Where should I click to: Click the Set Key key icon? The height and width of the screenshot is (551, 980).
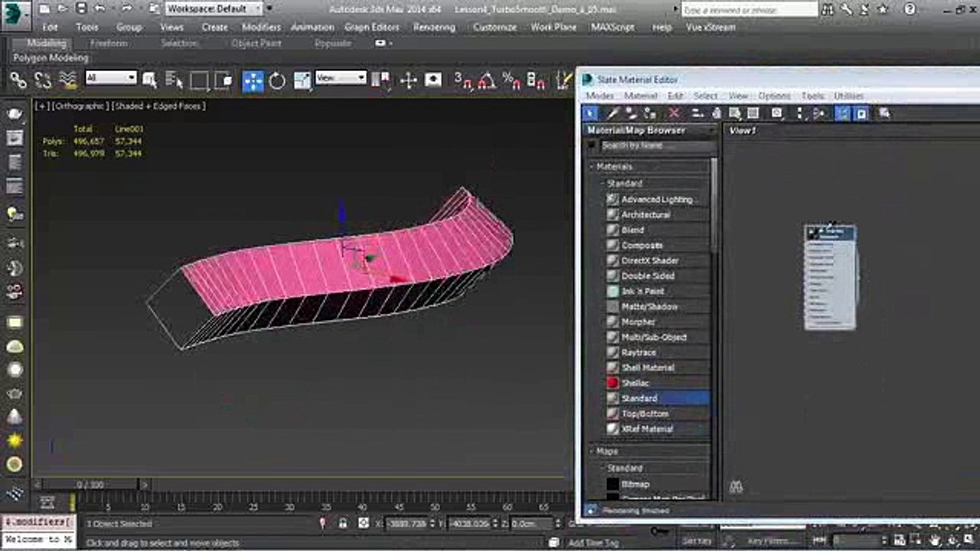tap(658, 530)
